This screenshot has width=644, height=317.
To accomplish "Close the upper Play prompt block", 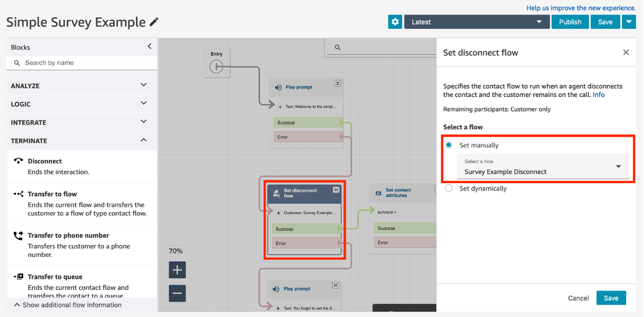I will pos(337,83).
